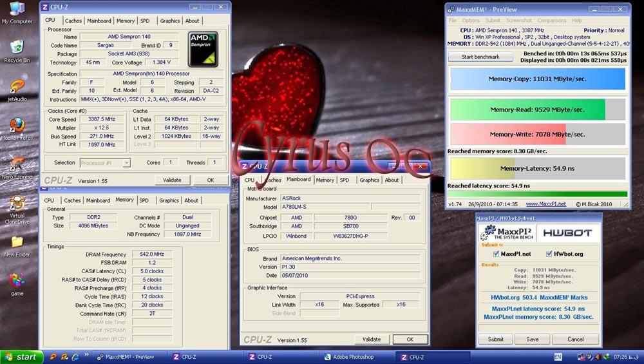Click the AMD Sempron logo in CPU-Z
The width and height of the screenshot is (644, 364).
click(203, 50)
